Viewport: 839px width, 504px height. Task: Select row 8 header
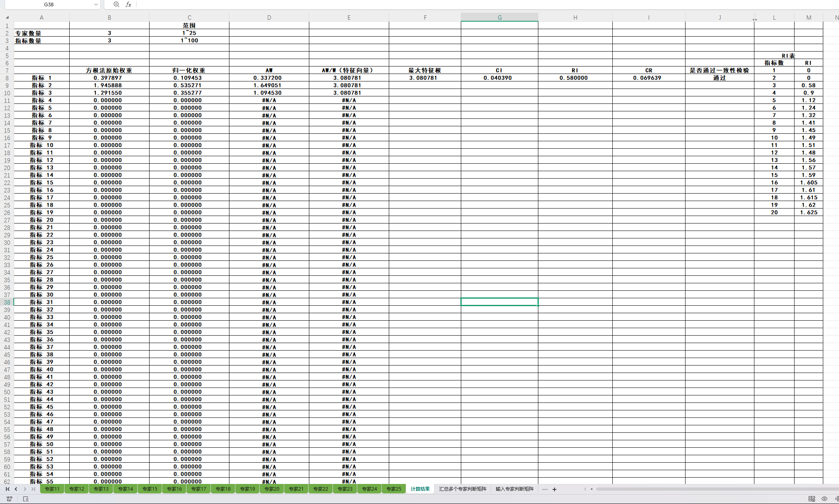(7, 78)
